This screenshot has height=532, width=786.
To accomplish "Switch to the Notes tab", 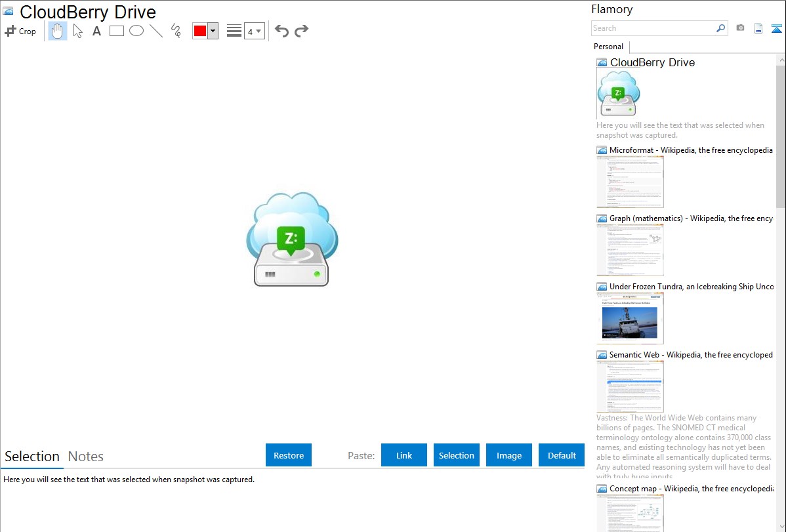I will (x=86, y=457).
